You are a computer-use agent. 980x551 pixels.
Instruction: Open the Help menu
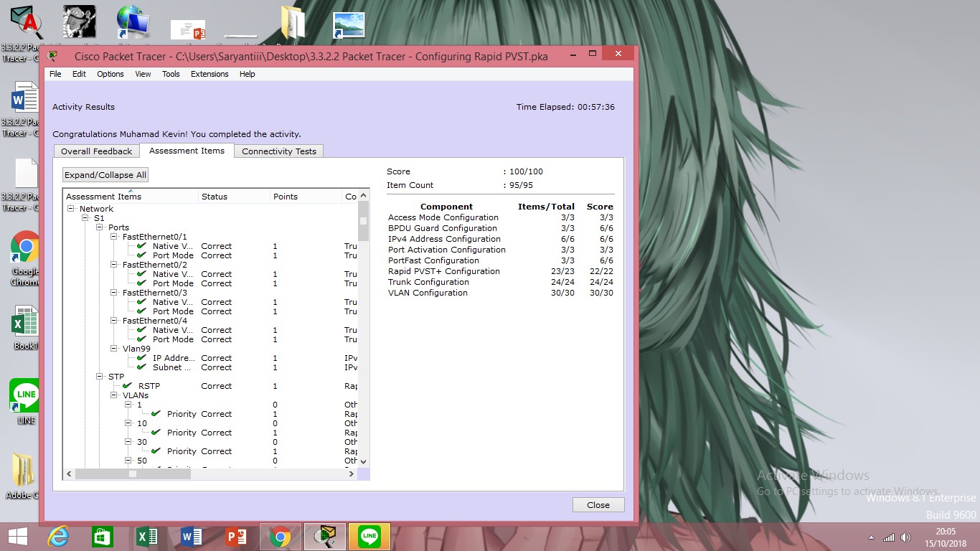pos(248,74)
